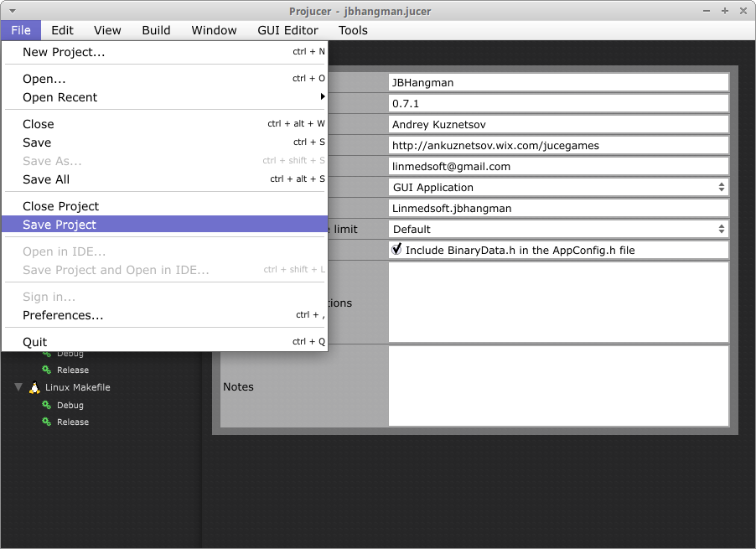Click the File menu bar item
The image size is (756, 549).
coord(21,30)
